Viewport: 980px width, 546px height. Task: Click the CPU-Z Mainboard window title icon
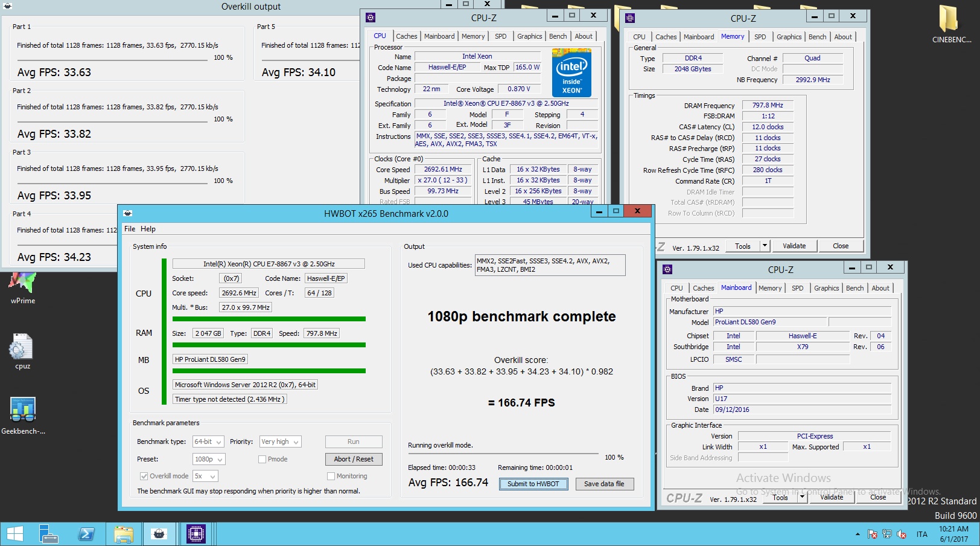[x=667, y=269]
